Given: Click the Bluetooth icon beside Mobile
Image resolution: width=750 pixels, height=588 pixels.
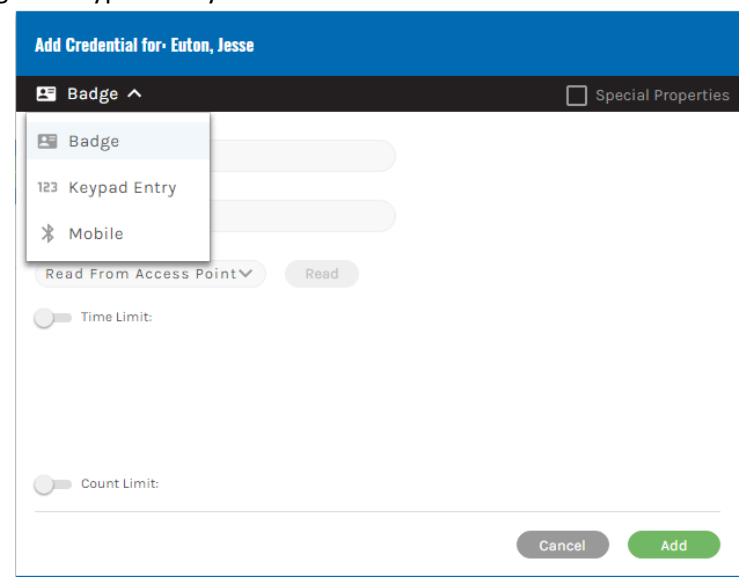Looking at the screenshot, I should pyautogui.click(x=47, y=233).
